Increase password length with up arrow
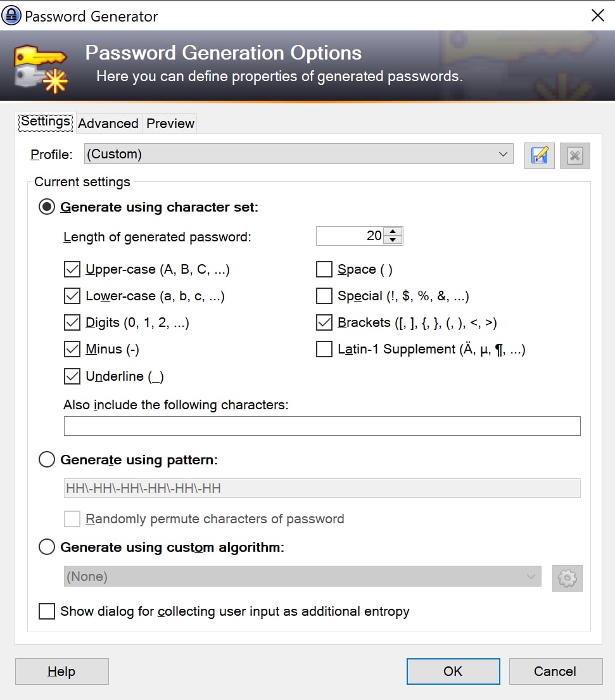The image size is (615, 700). pyautogui.click(x=392, y=231)
